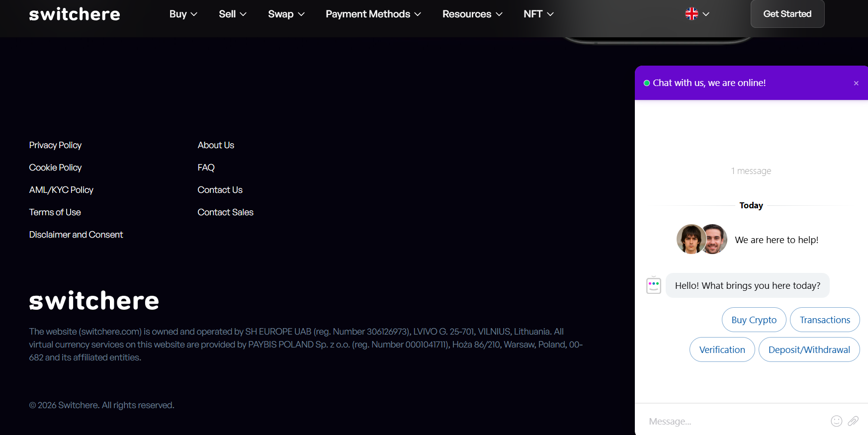Expand the Sell dropdown menu
Image resolution: width=868 pixels, height=435 pixels.
(x=233, y=14)
